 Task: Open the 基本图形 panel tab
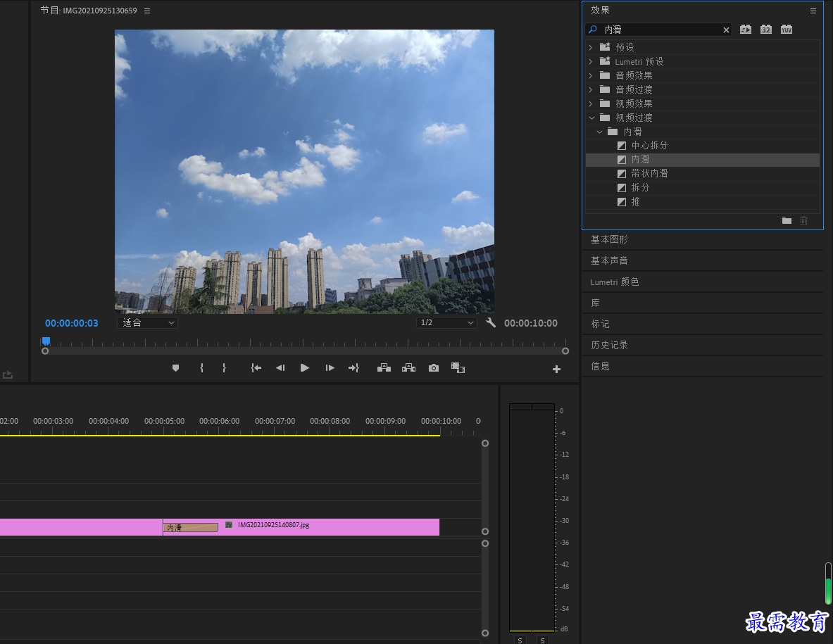tap(609, 239)
